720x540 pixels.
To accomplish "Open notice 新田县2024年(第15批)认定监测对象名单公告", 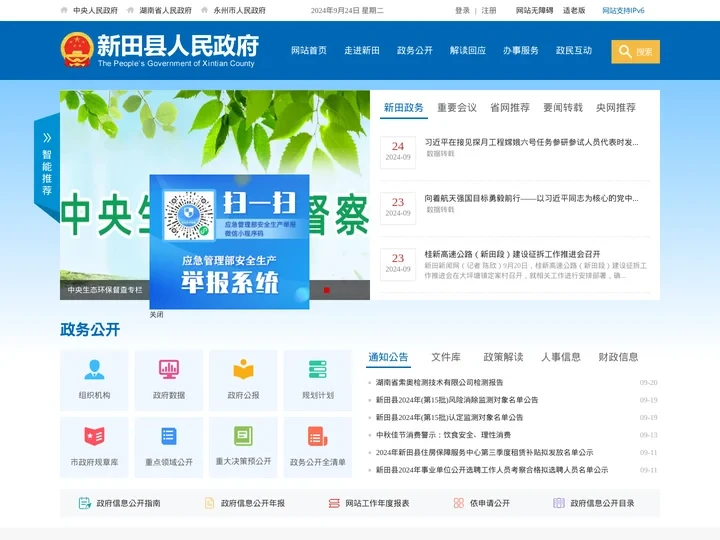I will tap(450, 417).
